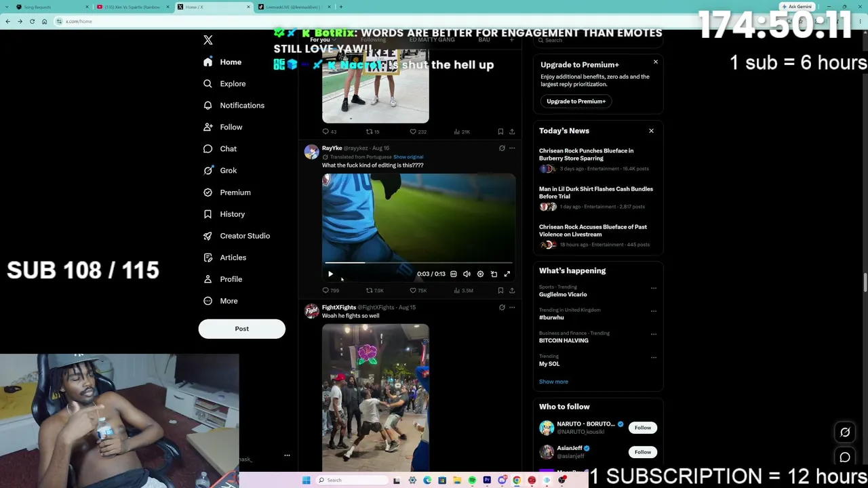The height and width of the screenshot is (488, 868).
Task: Launch Grok from the sidebar
Action: [220, 171]
